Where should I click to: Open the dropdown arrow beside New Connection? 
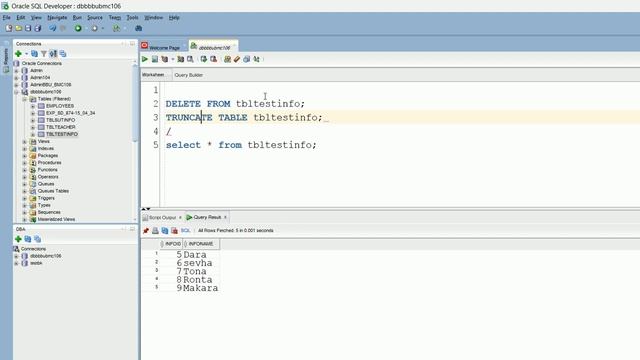(26, 54)
